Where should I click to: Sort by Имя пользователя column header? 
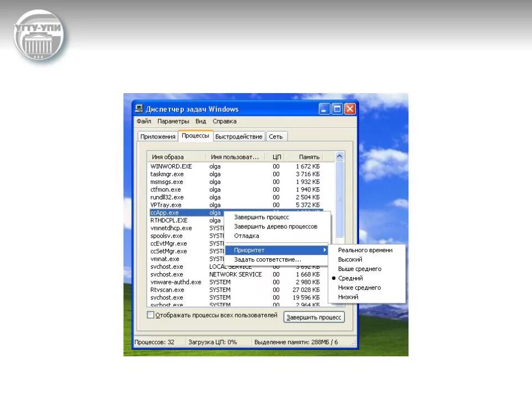coord(235,157)
